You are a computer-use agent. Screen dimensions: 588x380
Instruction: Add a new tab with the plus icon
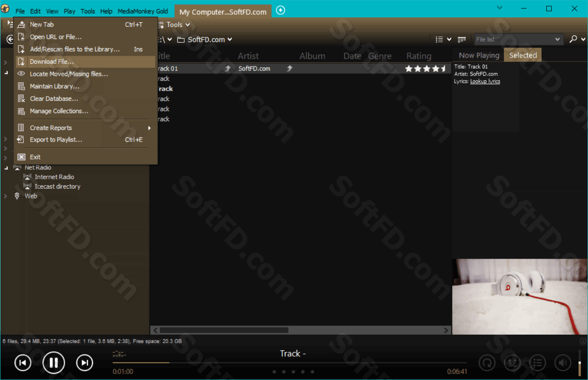[281, 10]
